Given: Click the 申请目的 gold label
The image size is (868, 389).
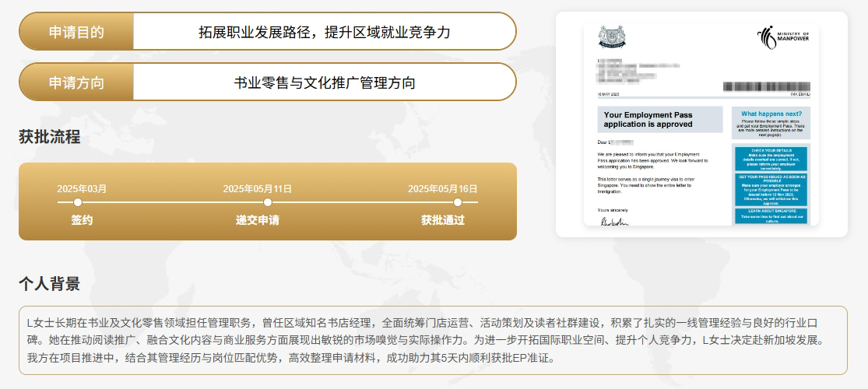Looking at the screenshot, I should [x=76, y=32].
